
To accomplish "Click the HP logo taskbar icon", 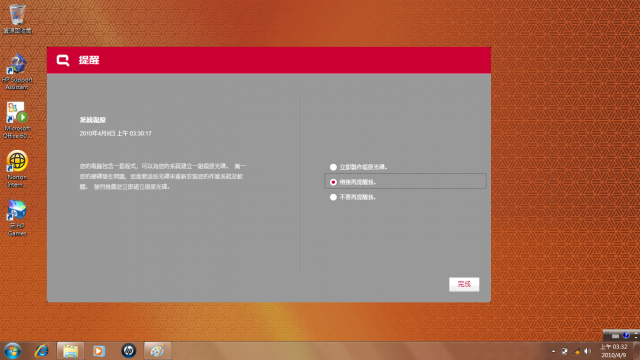I will [129, 351].
